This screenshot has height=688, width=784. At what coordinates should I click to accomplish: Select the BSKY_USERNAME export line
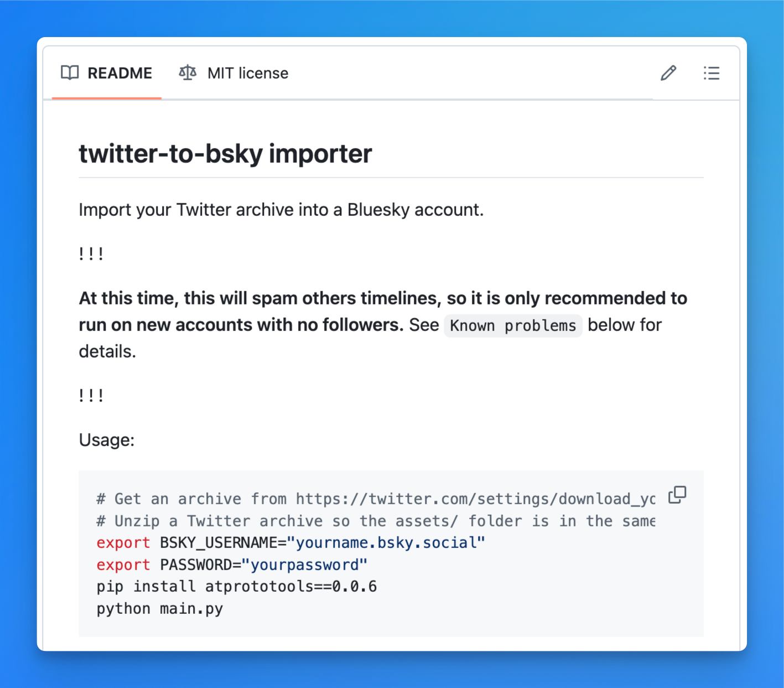click(x=289, y=542)
